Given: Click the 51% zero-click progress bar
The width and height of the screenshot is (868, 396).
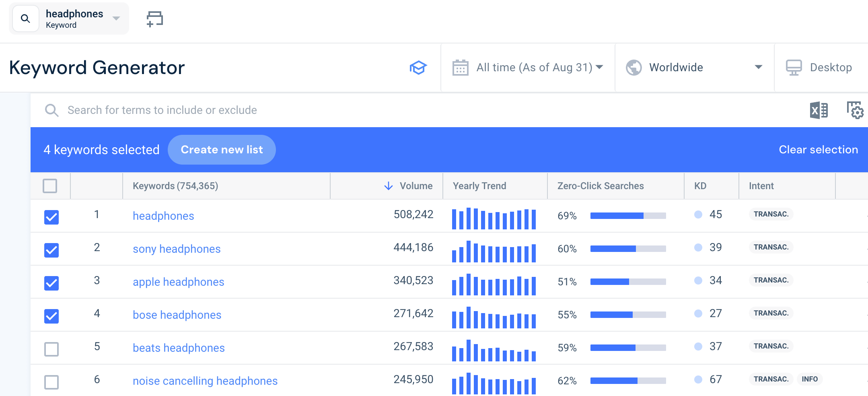Looking at the screenshot, I should 628,282.
